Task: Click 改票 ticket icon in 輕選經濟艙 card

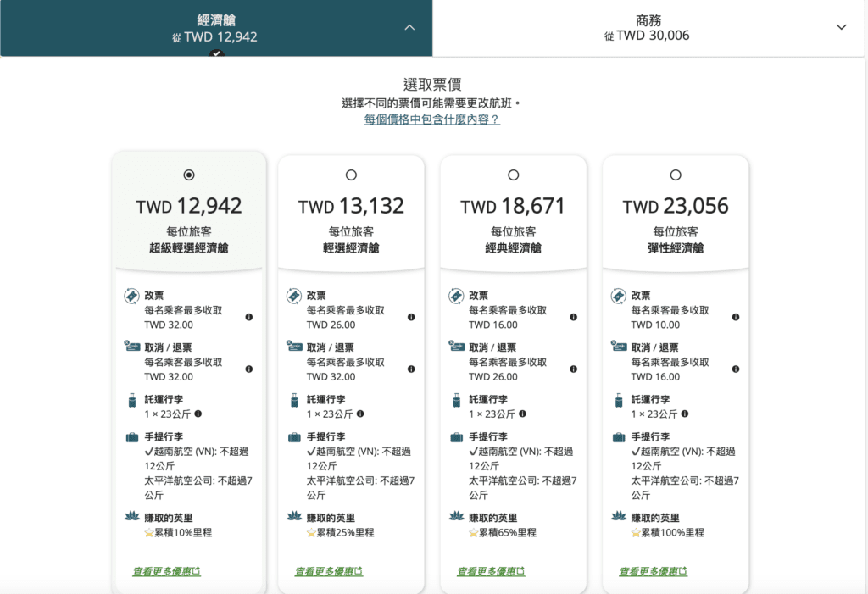Action: tap(294, 297)
